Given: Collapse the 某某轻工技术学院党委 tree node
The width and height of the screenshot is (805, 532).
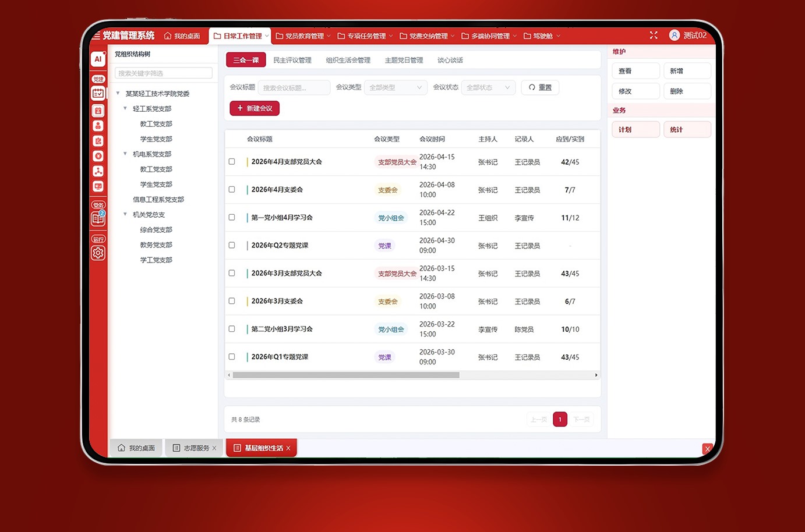Looking at the screenshot, I should coord(118,93).
